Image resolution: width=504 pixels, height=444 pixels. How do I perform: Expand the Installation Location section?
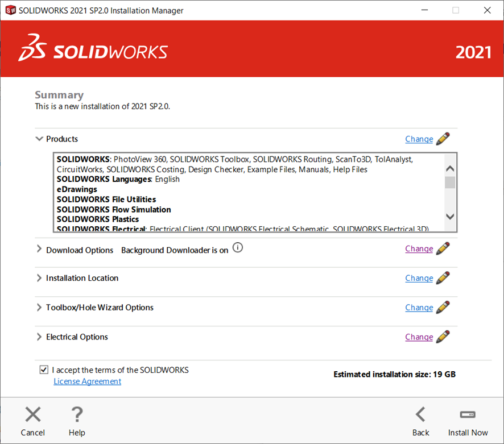tap(39, 278)
